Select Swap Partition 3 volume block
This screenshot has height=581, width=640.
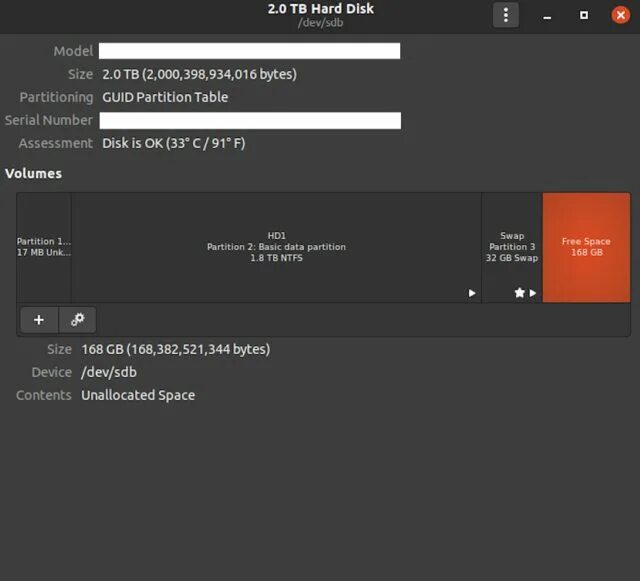pyautogui.click(x=512, y=247)
